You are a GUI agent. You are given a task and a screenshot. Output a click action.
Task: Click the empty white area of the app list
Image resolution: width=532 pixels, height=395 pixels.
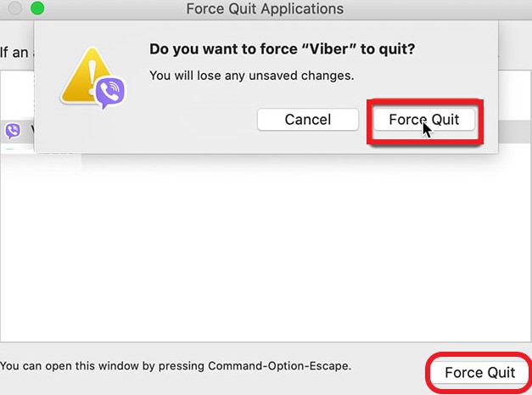coord(255,255)
